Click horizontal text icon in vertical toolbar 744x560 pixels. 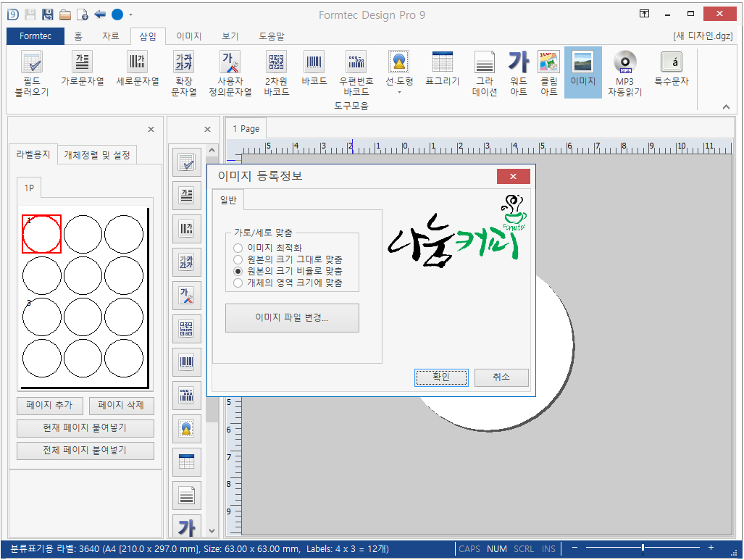tap(186, 196)
